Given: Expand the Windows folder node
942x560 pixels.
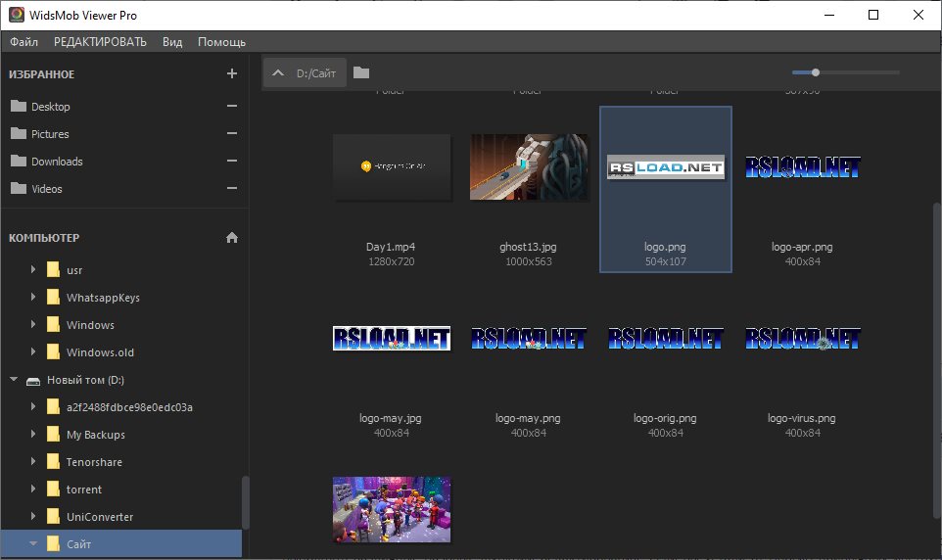Looking at the screenshot, I should (33, 324).
